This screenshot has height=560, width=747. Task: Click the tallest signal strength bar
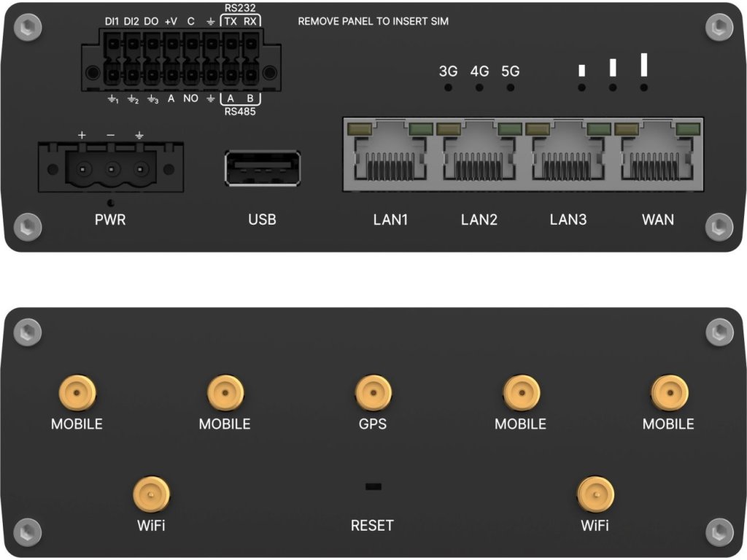(644, 65)
